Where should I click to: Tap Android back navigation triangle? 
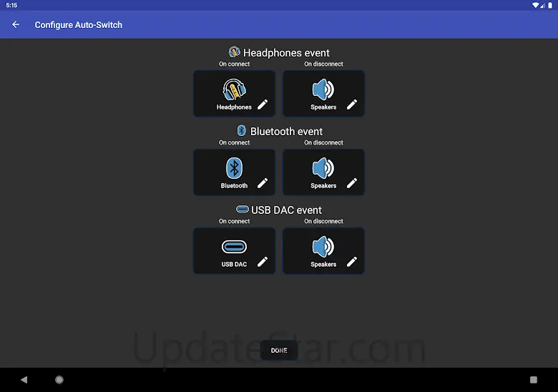click(x=24, y=380)
